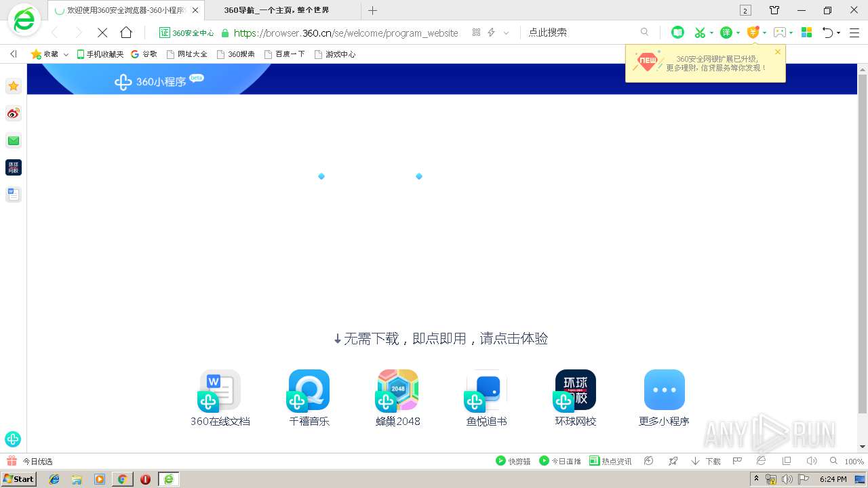Open the skin changer shirt icon
Screen dimensions: 868x488
coord(774,10)
